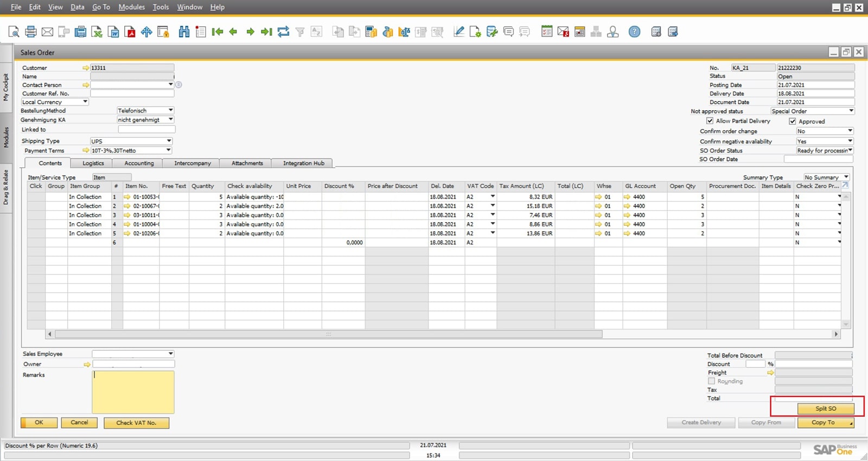The image size is (868, 461).
Task: Open Form Settings pencil icon
Action: coord(458,32)
